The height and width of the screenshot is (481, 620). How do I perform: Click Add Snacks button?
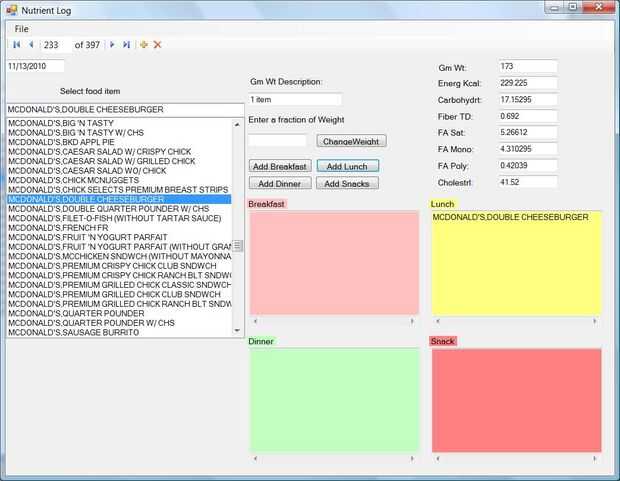click(x=347, y=184)
